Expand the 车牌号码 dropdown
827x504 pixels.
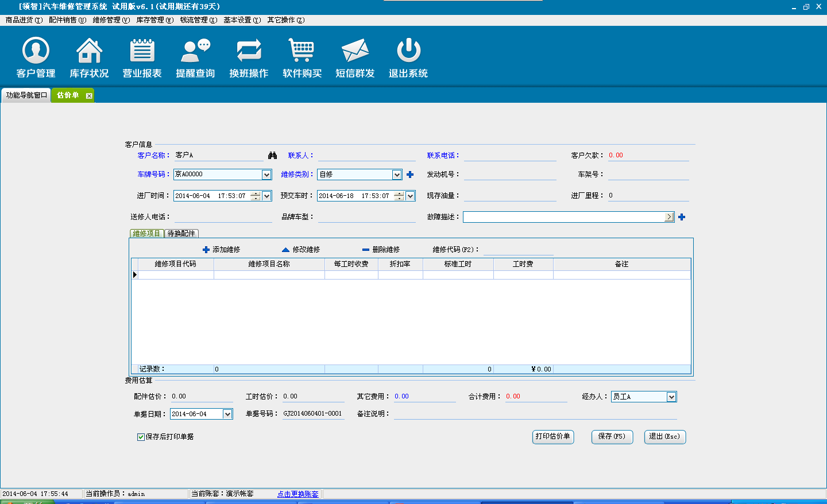pos(266,175)
